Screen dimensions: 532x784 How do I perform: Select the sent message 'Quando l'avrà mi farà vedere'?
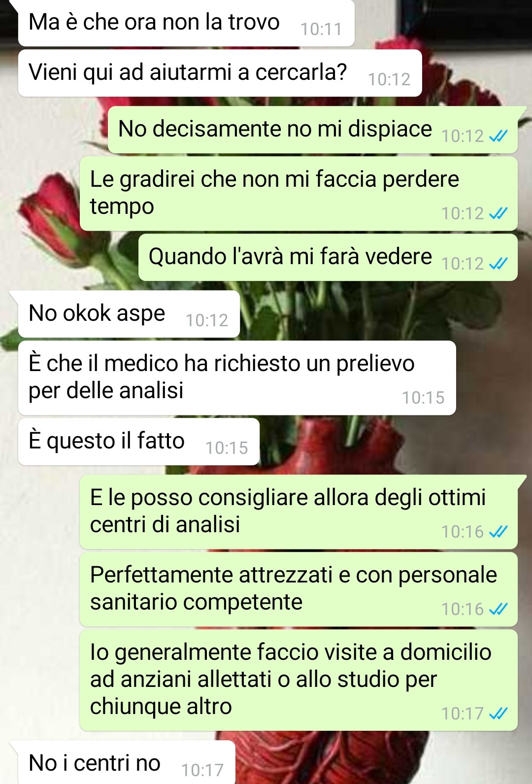coord(328,257)
